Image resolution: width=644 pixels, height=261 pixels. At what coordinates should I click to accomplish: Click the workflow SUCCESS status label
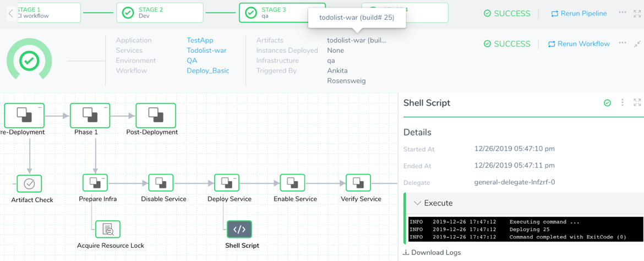click(x=507, y=44)
